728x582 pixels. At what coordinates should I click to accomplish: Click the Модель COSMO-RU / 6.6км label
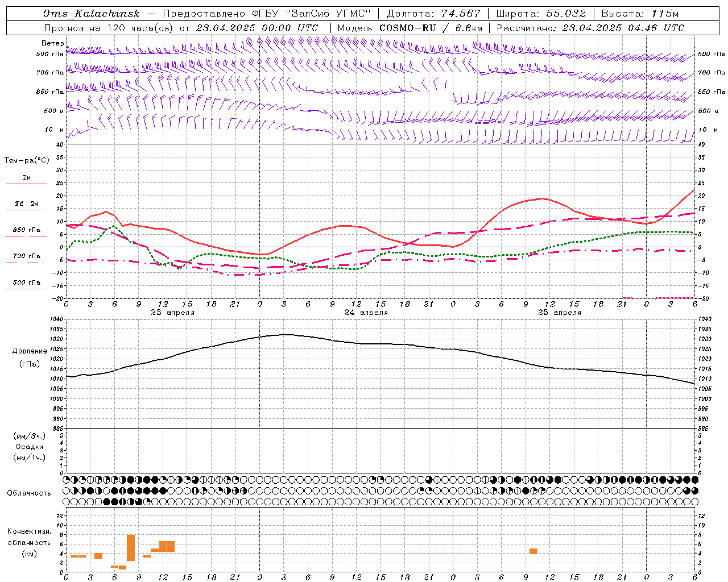[410, 28]
